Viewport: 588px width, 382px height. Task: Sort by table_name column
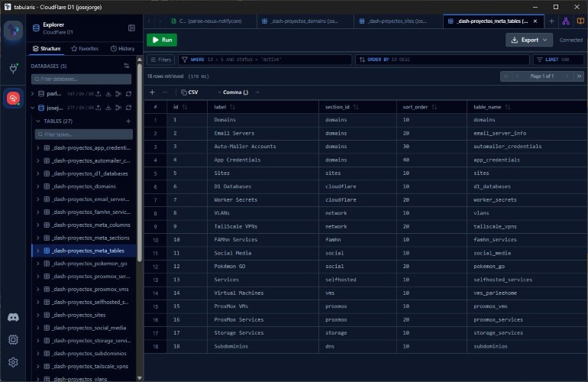(507, 107)
